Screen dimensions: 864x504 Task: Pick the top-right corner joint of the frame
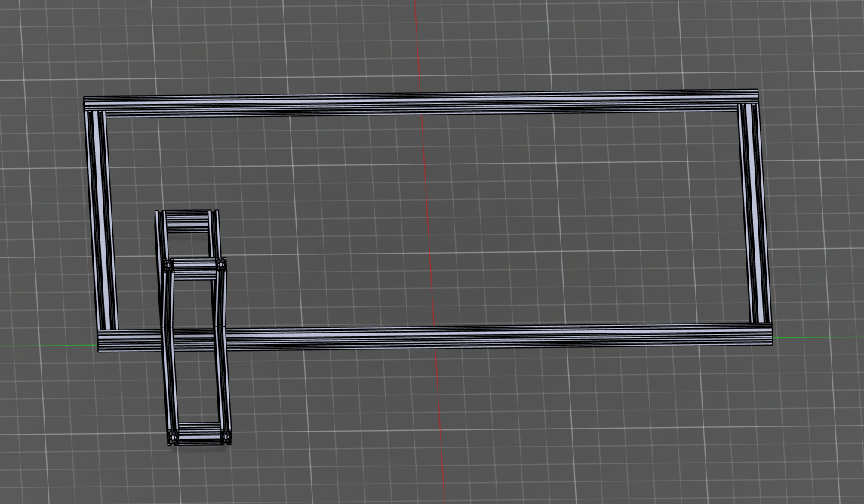pyautogui.click(x=749, y=97)
